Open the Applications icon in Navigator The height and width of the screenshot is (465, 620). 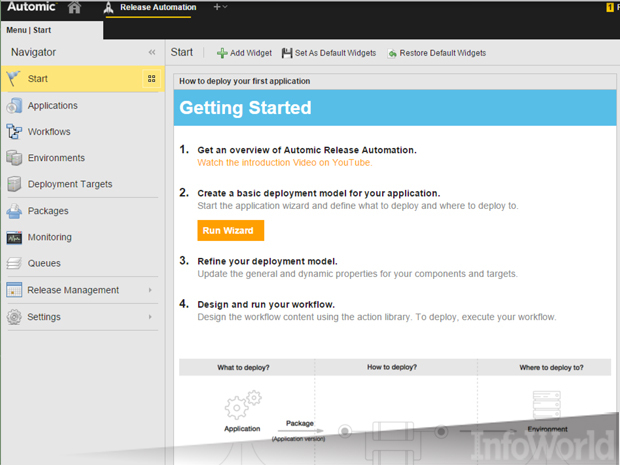coord(14,106)
